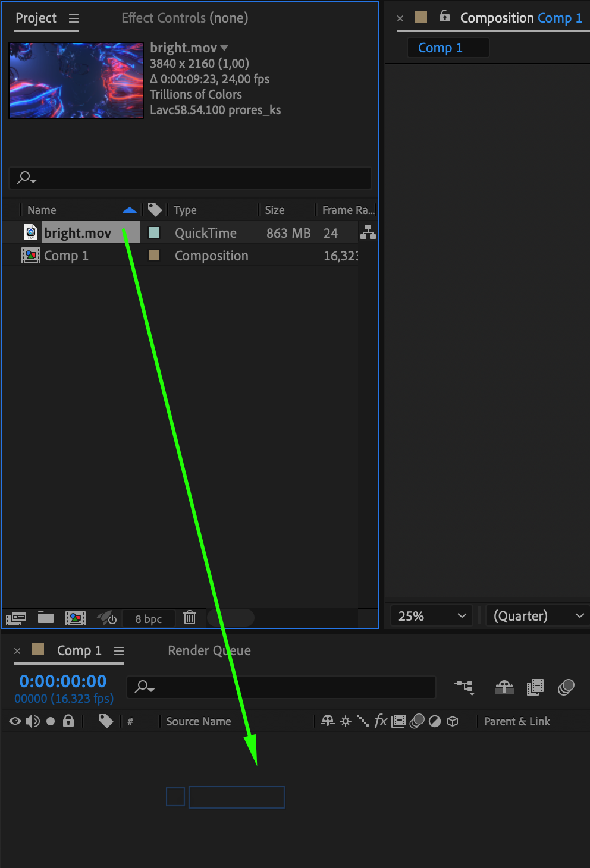Open Composition Mini-Flowchart in timeline
Screen dimensions: 590x868
coord(465,688)
